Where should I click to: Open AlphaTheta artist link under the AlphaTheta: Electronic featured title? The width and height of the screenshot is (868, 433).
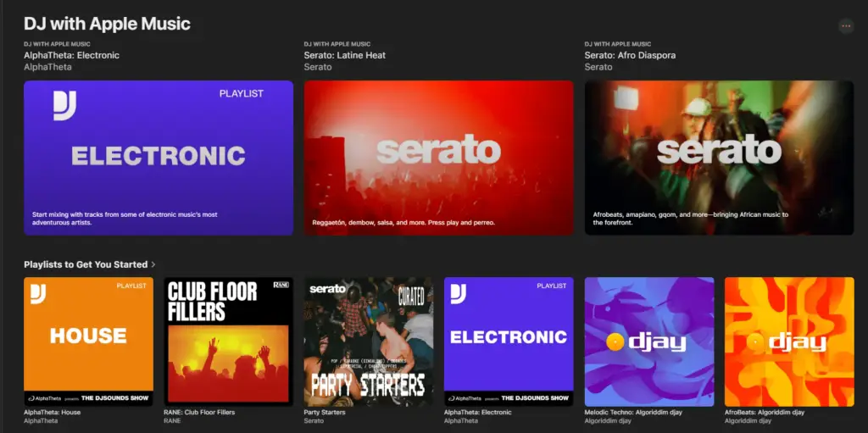pos(47,67)
